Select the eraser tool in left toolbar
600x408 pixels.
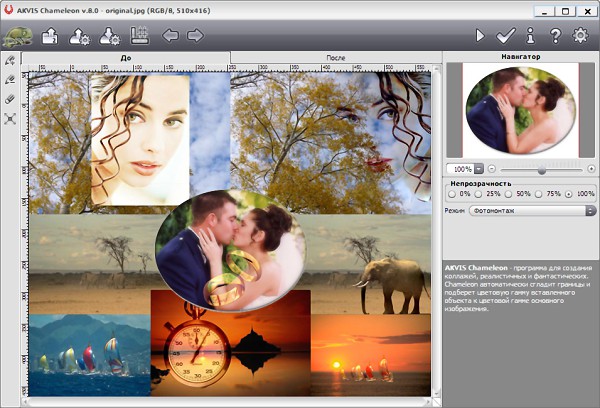10,99
